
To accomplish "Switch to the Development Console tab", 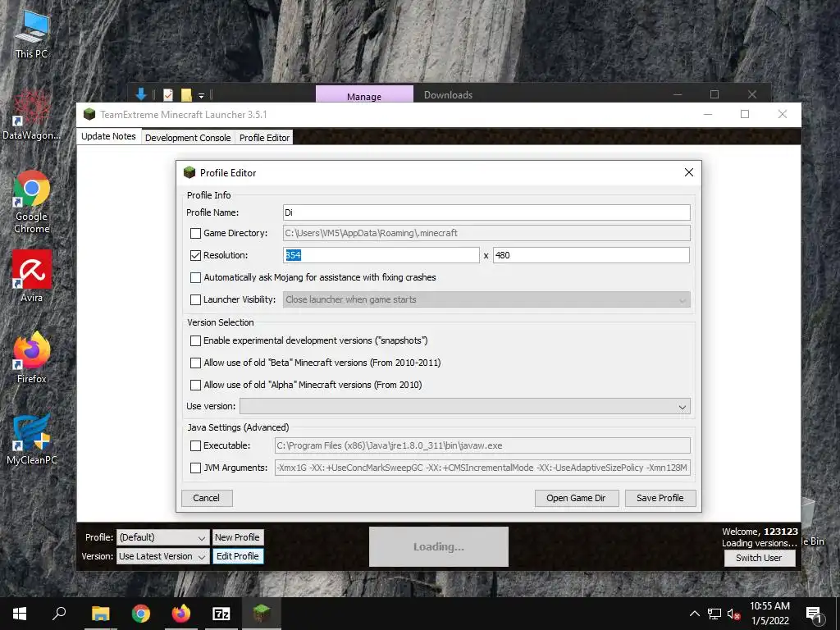I will pos(188,138).
